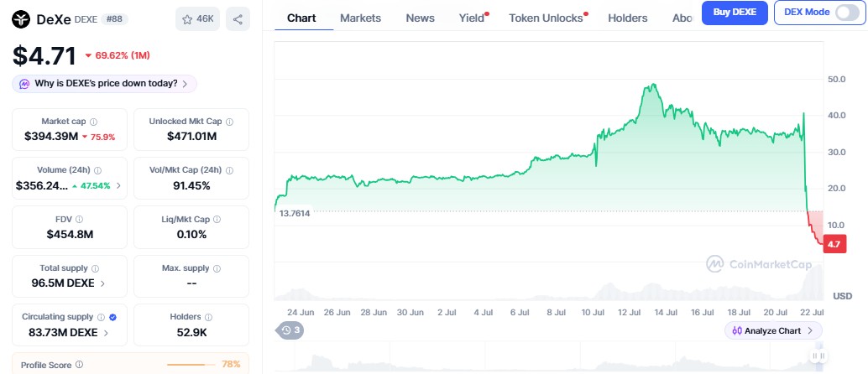The height and width of the screenshot is (374, 868).
Task: Click info icon next to FDV
Action: 79,220
